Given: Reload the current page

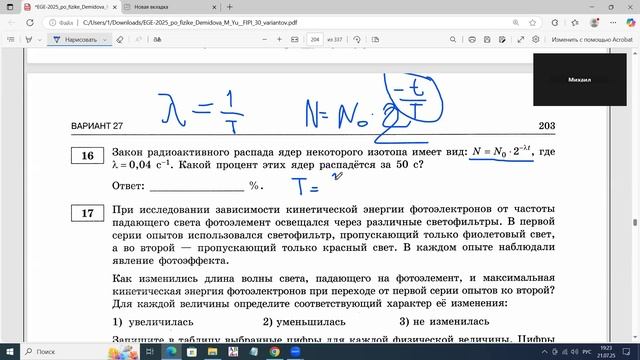Looking at the screenshot, I should (30, 23).
